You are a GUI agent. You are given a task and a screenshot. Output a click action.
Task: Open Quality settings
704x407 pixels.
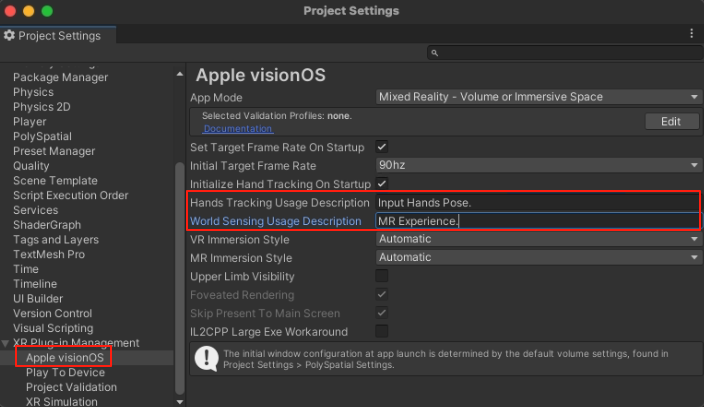[31, 166]
